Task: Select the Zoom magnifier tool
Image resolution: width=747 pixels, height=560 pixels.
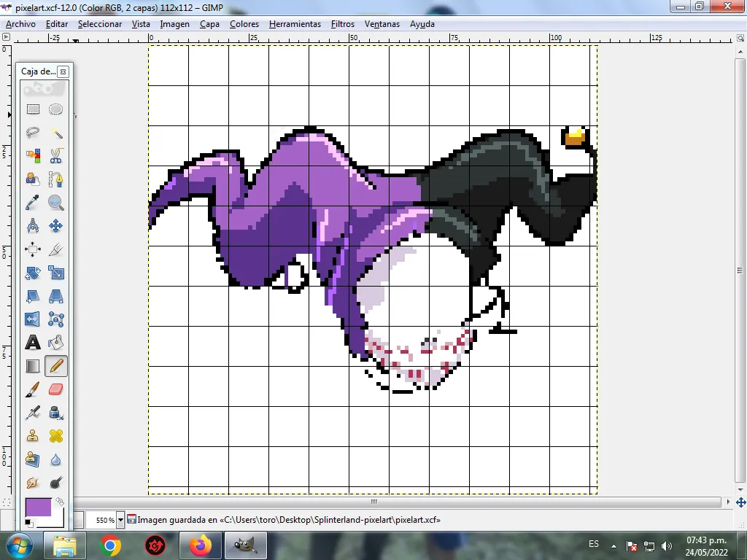Action: pyautogui.click(x=55, y=203)
